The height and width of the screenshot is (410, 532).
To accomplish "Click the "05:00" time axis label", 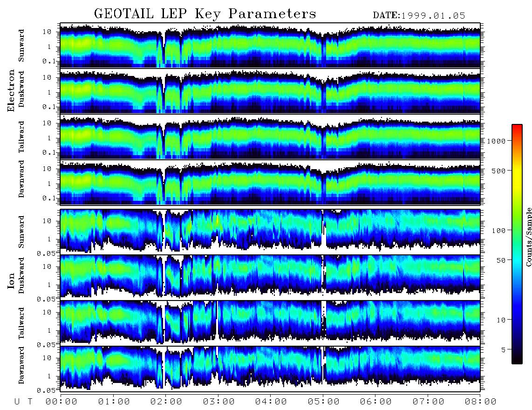I will point(324,402).
